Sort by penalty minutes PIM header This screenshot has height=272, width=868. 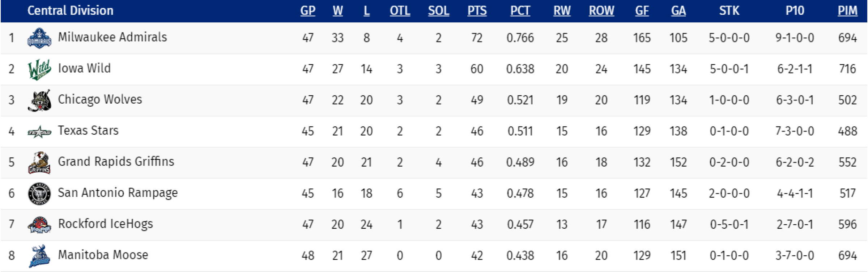pyautogui.click(x=848, y=11)
